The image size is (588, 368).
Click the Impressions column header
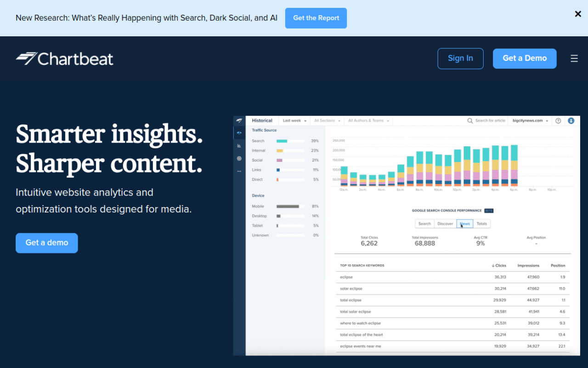pos(528,265)
